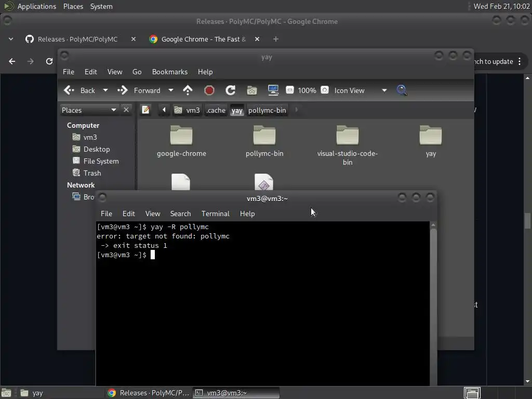Close the Google Chrome - The Fast tab
Viewport: 532px width, 399px height.
coord(257,39)
